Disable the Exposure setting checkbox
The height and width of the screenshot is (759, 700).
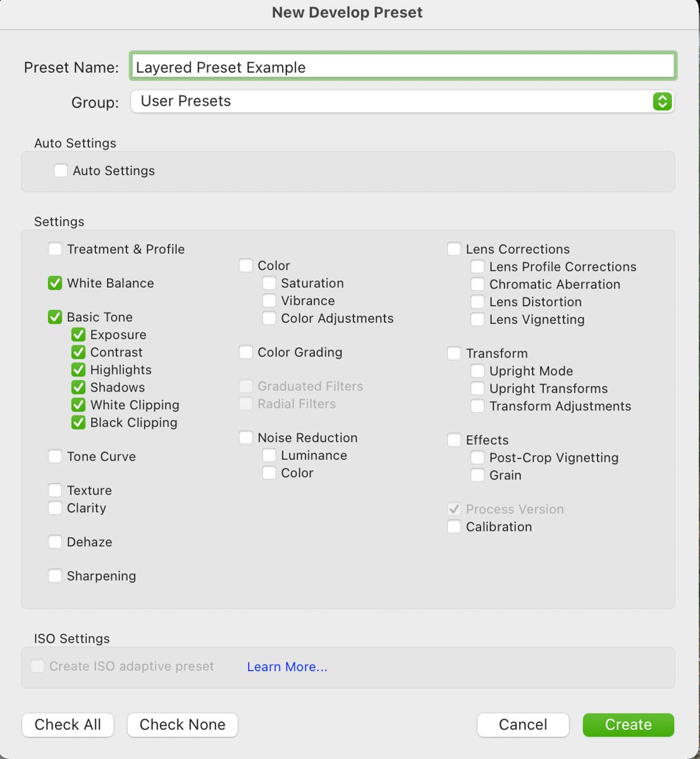tap(78, 334)
